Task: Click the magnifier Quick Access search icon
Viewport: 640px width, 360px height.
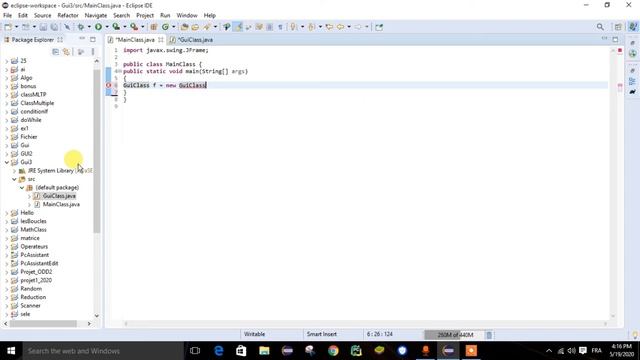Action: [x=600, y=27]
